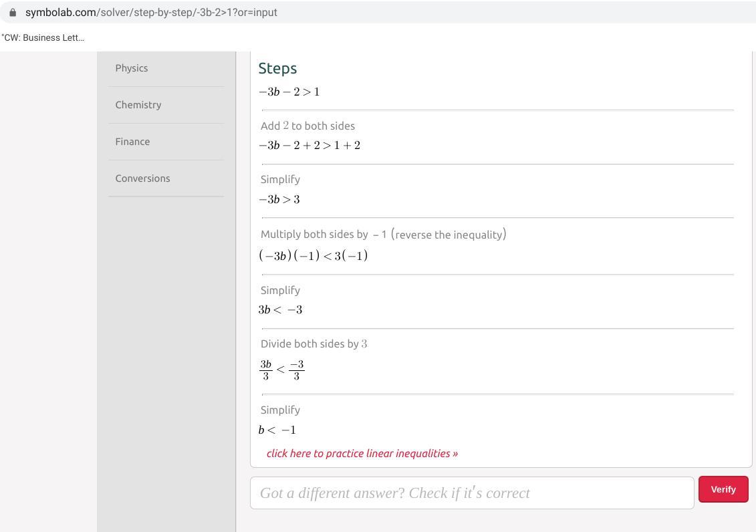Select 'Multiply both sides by −1' step
This screenshot has height=532, width=756.
(383, 235)
